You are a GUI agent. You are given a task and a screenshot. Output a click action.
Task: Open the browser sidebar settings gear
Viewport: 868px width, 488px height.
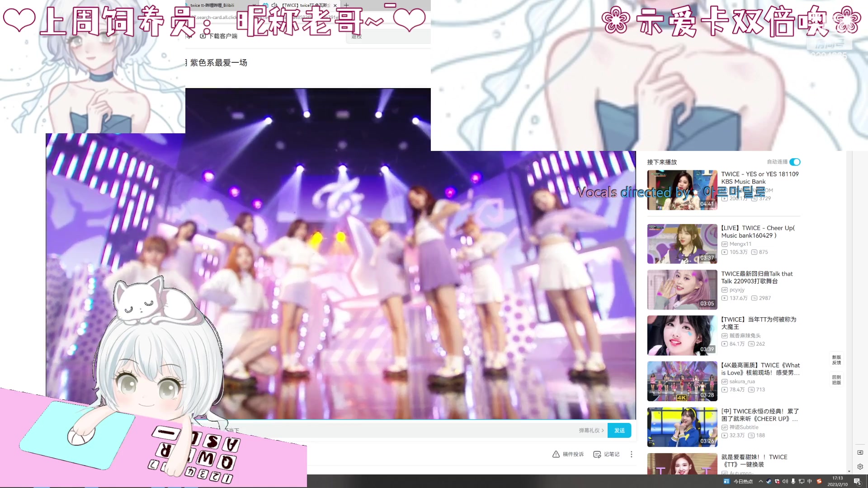860,466
